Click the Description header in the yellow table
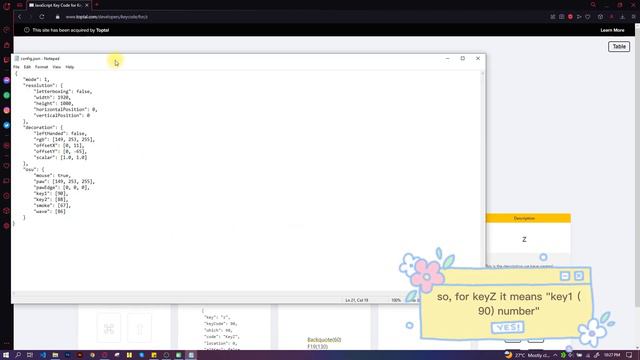 [x=528, y=218]
